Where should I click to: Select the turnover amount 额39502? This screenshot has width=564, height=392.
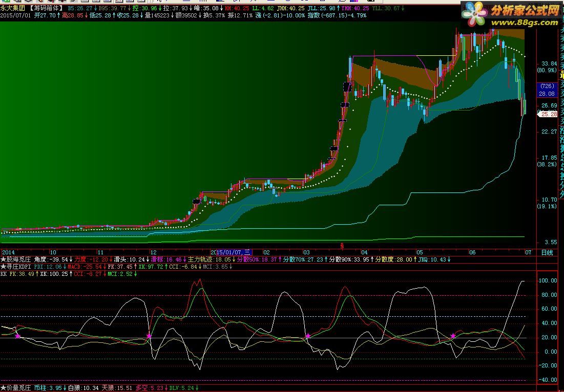pyautogui.click(x=186, y=15)
